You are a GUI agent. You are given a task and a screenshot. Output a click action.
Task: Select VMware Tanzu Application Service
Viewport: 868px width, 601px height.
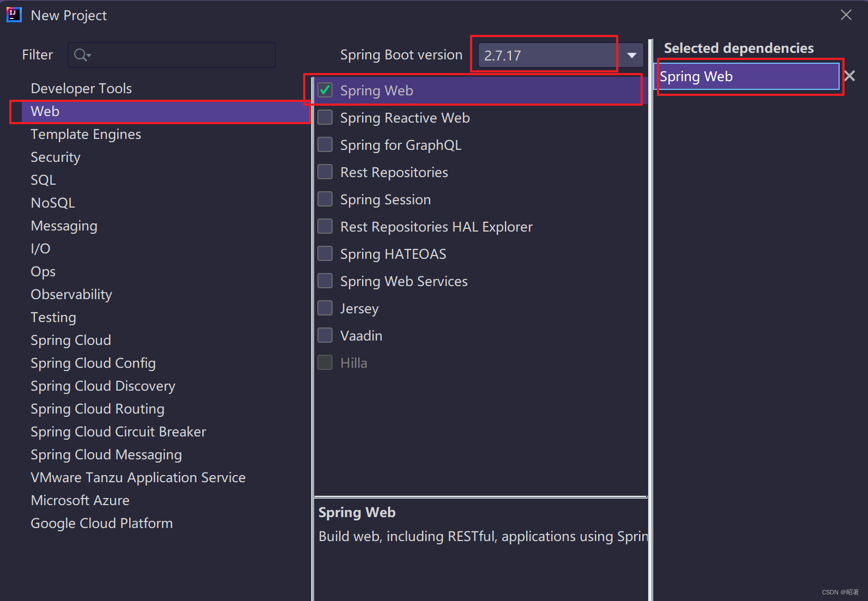(138, 477)
